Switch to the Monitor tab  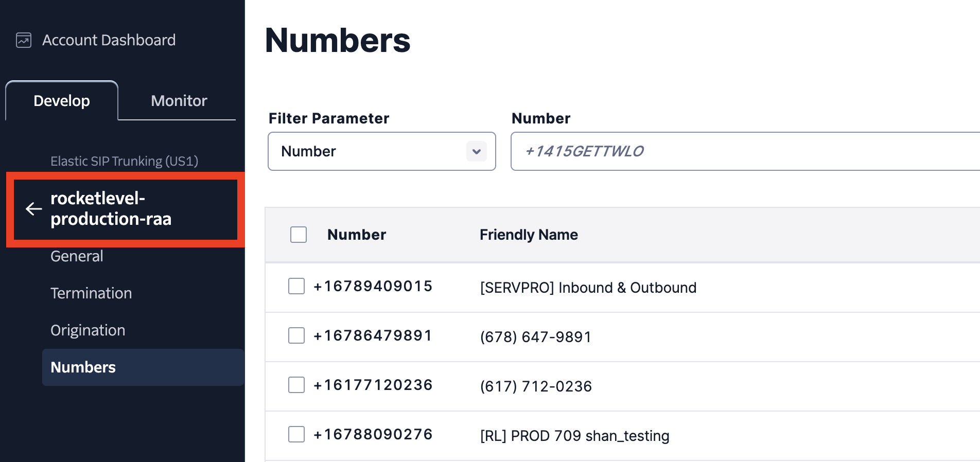(x=179, y=101)
